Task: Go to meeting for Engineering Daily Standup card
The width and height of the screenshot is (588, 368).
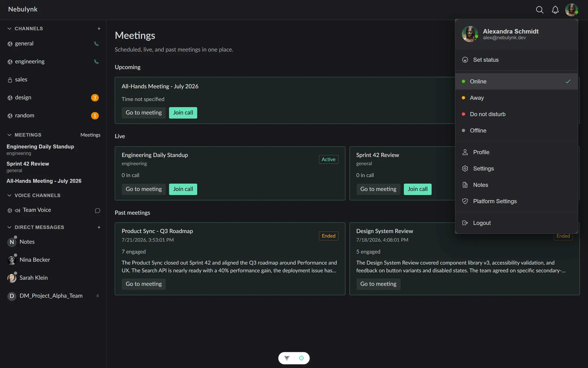Action: coord(144,189)
